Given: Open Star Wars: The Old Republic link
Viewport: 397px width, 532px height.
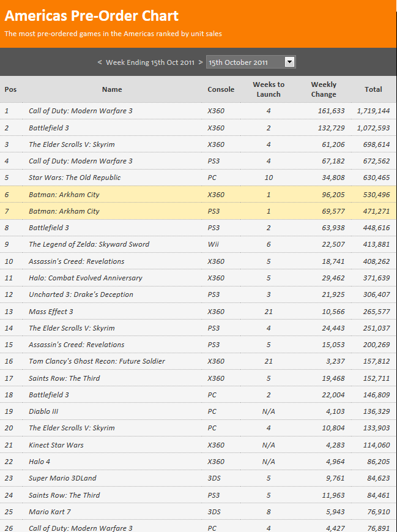Looking at the screenshot, I should tap(75, 178).
